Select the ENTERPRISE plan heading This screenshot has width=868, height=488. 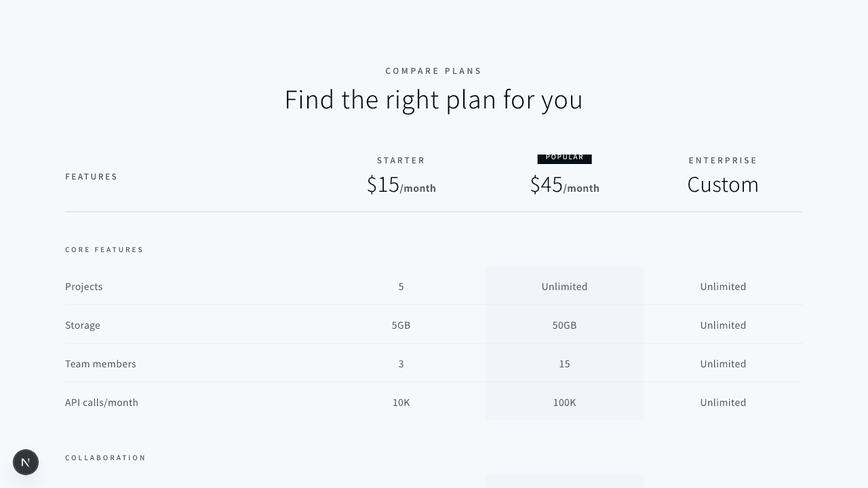723,161
